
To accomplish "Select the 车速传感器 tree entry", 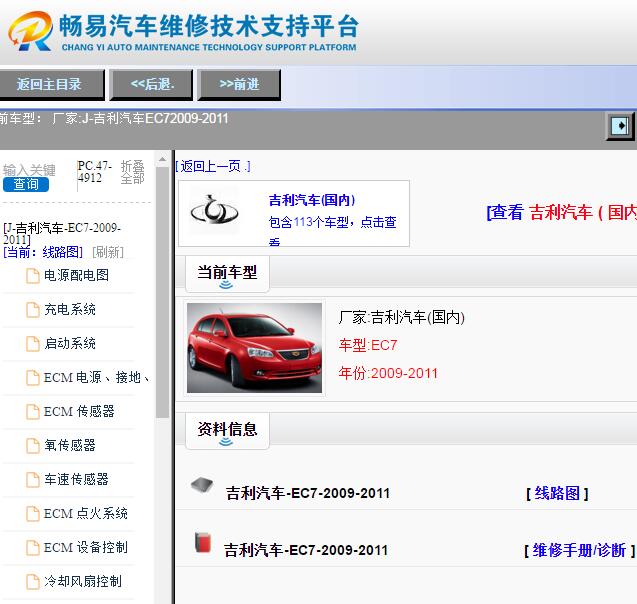I will pos(76,480).
